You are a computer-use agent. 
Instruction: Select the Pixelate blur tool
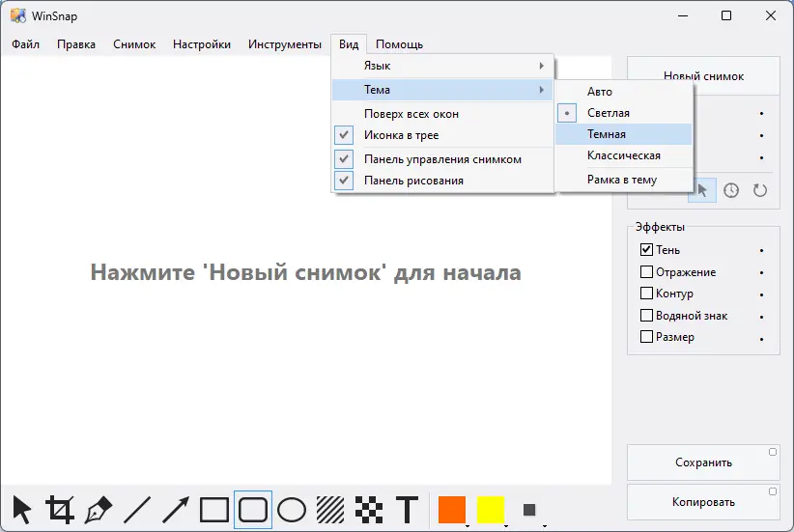click(x=369, y=509)
